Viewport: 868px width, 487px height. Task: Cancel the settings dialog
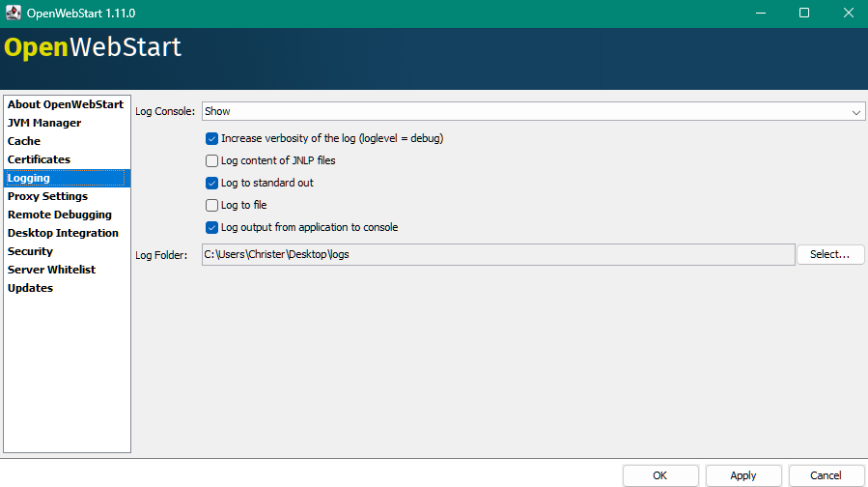[826, 475]
